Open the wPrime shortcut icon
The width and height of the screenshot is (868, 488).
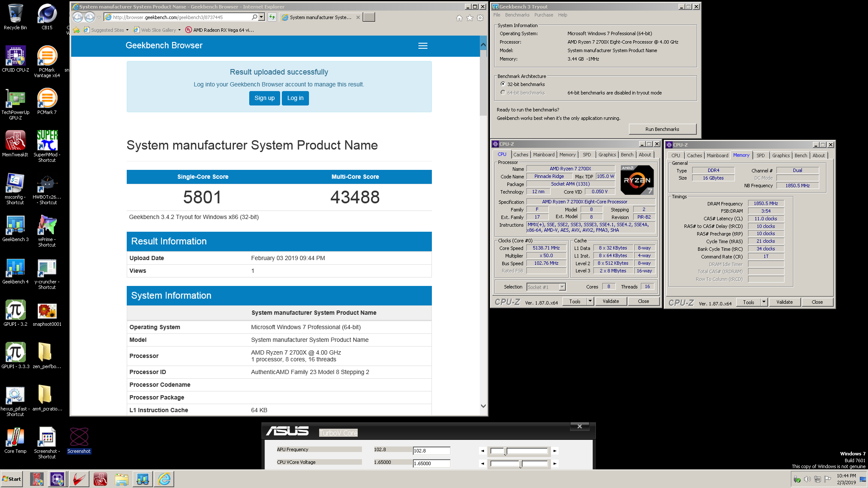coord(47,231)
